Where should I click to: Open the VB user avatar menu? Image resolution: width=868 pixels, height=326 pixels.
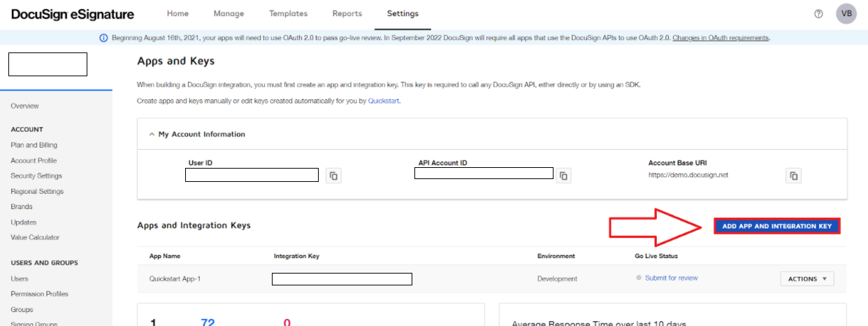coord(846,14)
